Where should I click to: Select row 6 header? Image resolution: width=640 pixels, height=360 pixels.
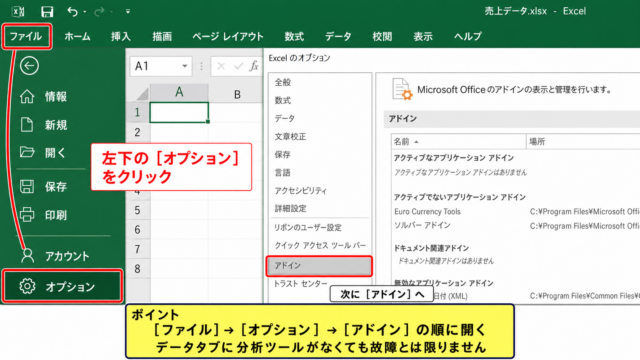click(138, 230)
